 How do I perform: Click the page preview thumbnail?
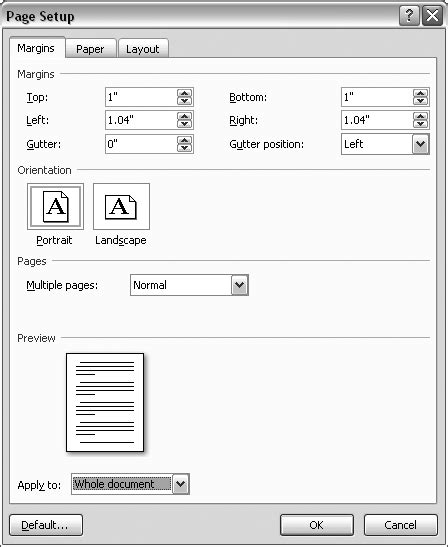[x=105, y=402]
